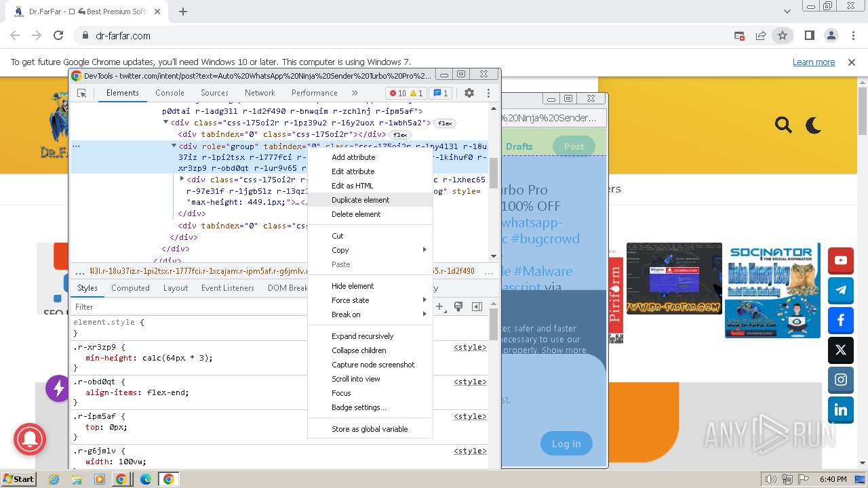Click the Elements panel vertical scrollbar thumb
Viewport: 868px width, 488px height.
pos(494,173)
